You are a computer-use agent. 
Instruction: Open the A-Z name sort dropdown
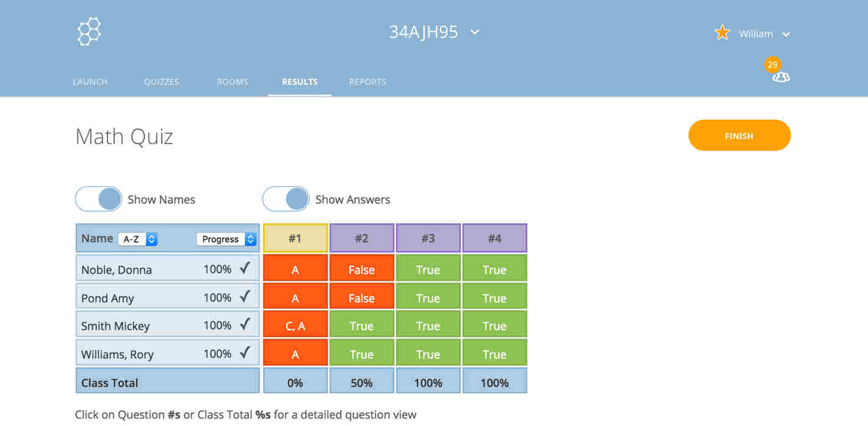[138, 239]
